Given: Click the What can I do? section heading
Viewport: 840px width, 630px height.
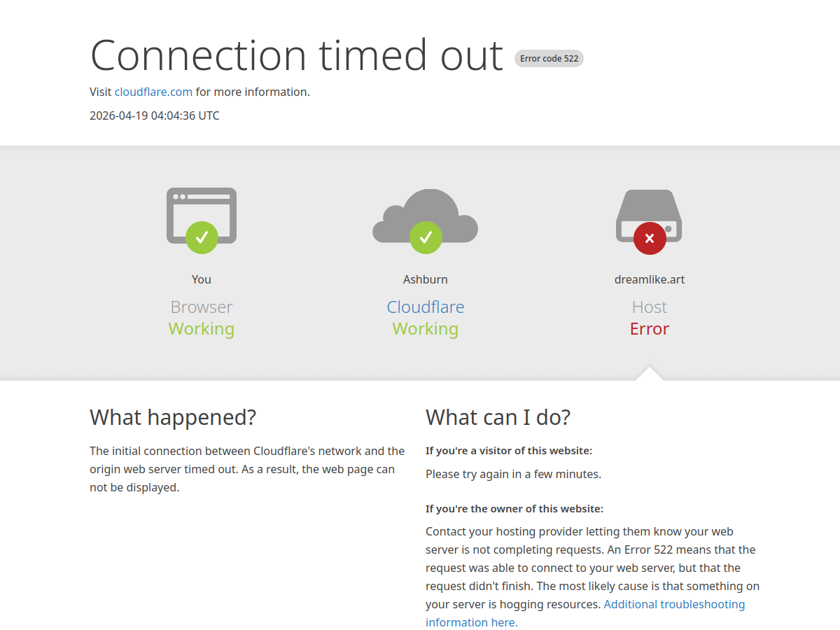Looking at the screenshot, I should click(x=498, y=417).
